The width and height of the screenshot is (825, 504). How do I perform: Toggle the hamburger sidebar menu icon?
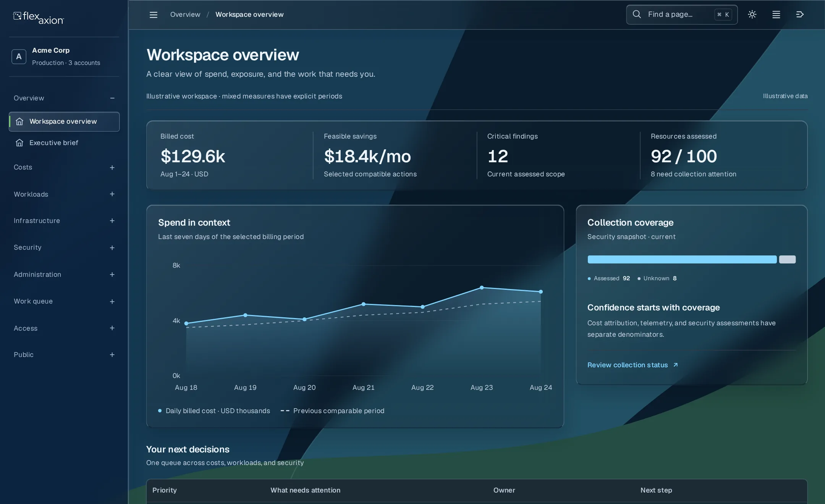pyautogui.click(x=154, y=15)
